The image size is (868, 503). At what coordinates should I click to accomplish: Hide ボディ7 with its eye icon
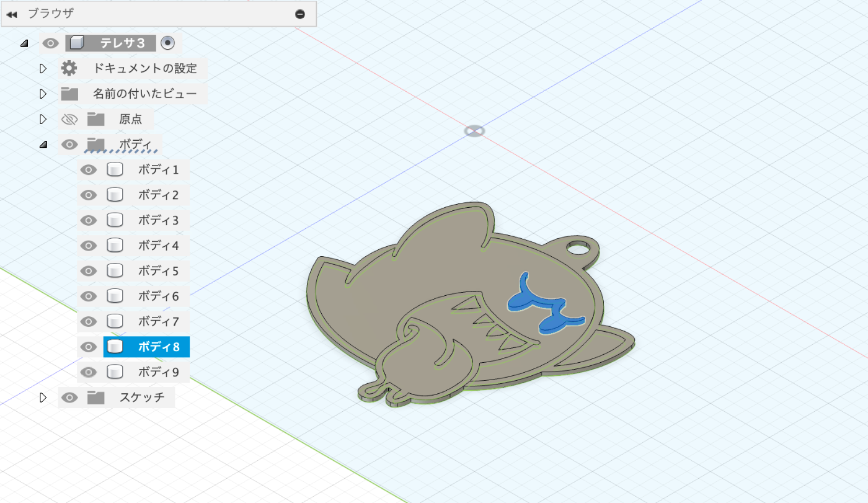point(89,321)
